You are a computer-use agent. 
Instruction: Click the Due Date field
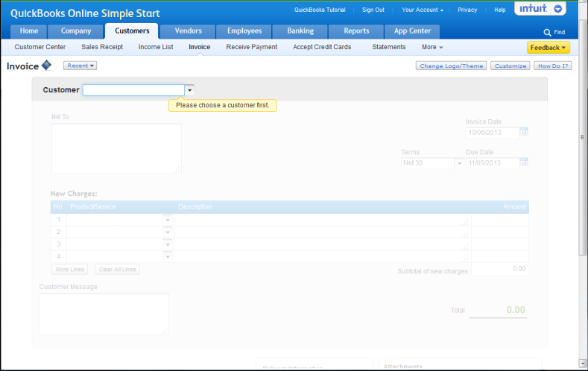click(493, 163)
